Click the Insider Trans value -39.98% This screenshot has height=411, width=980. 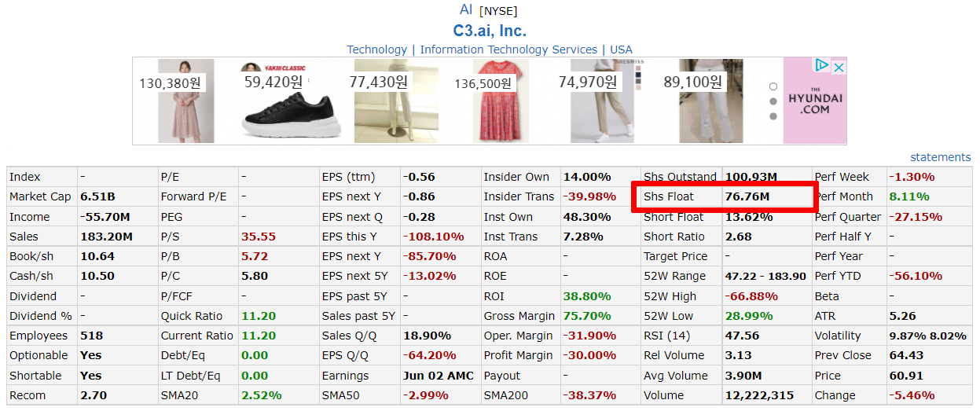pos(590,196)
